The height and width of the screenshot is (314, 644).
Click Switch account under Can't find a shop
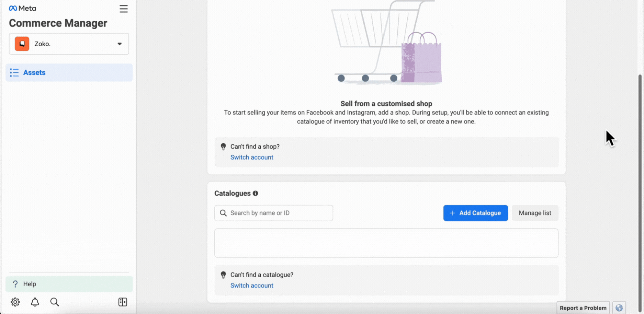point(252,157)
